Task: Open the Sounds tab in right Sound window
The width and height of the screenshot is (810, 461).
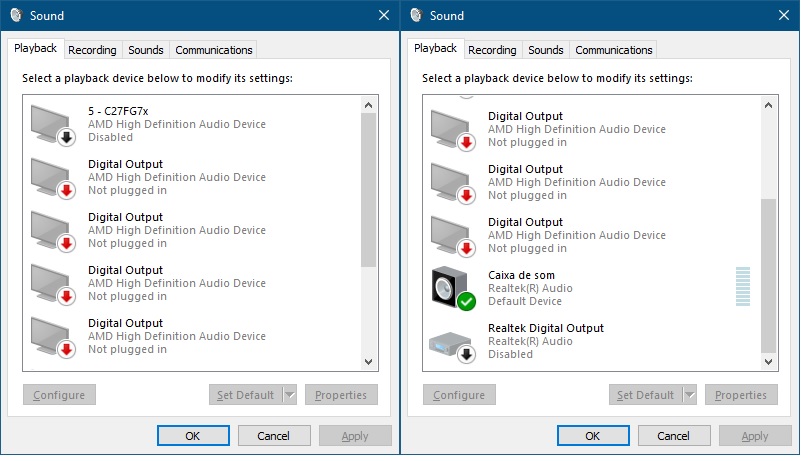Action: coord(546,50)
